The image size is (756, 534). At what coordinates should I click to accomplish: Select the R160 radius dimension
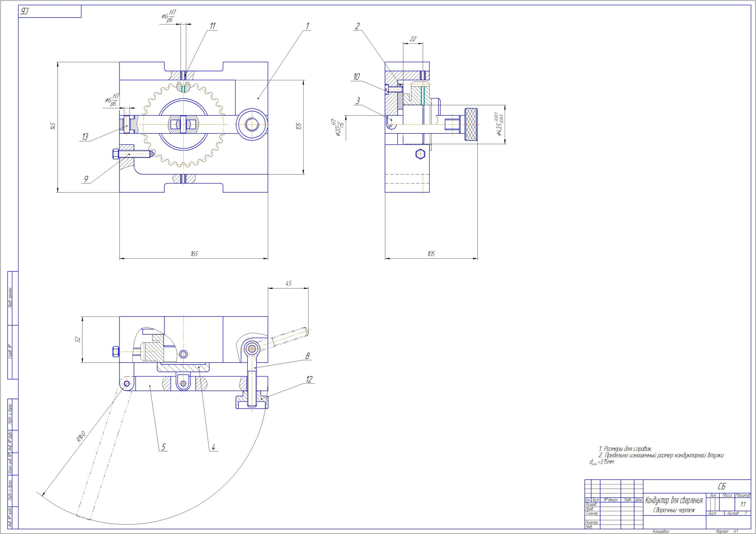(81, 436)
